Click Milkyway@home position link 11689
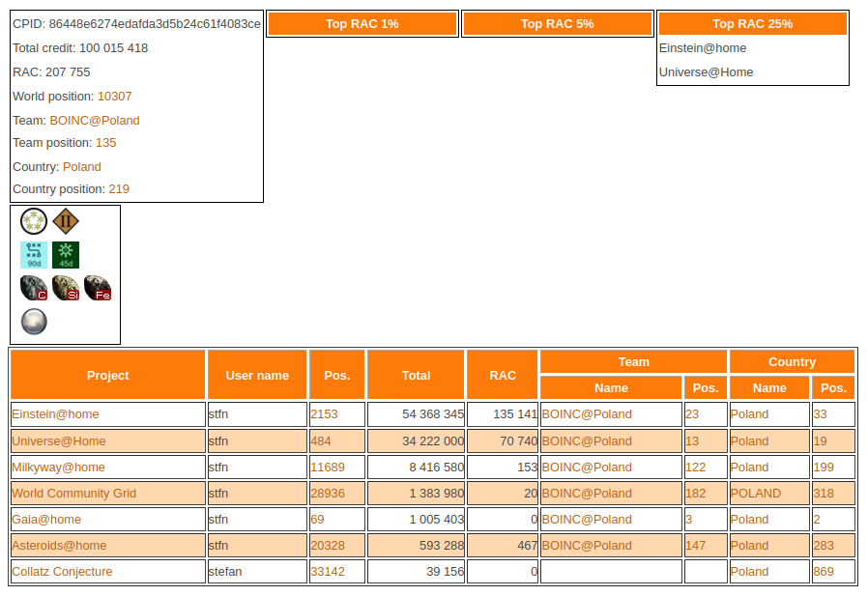The width and height of the screenshot is (868, 596). pos(327,468)
